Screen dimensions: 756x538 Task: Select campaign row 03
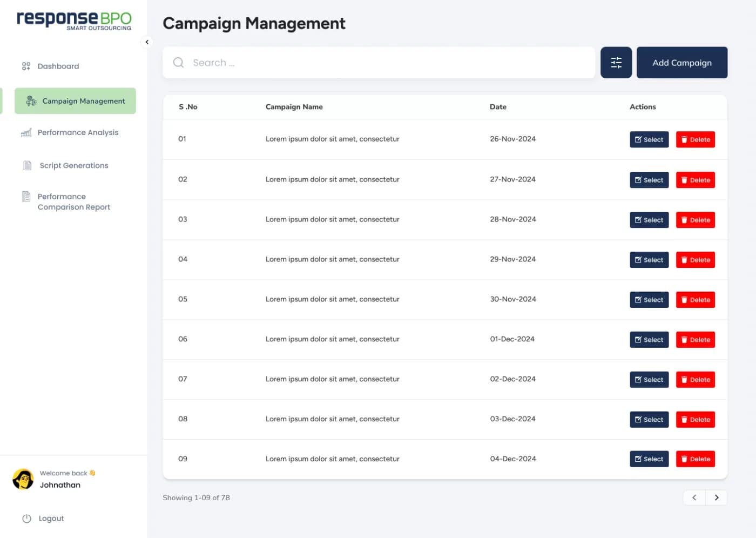coord(649,220)
